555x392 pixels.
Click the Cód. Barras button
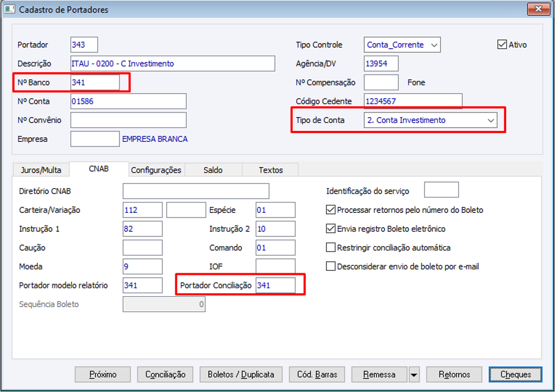tap(317, 375)
